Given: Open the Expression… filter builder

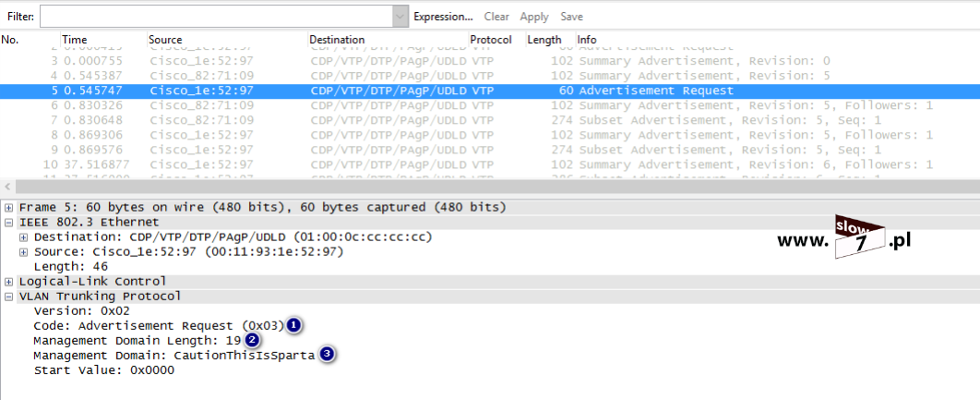Looking at the screenshot, I should click(443, 17).
